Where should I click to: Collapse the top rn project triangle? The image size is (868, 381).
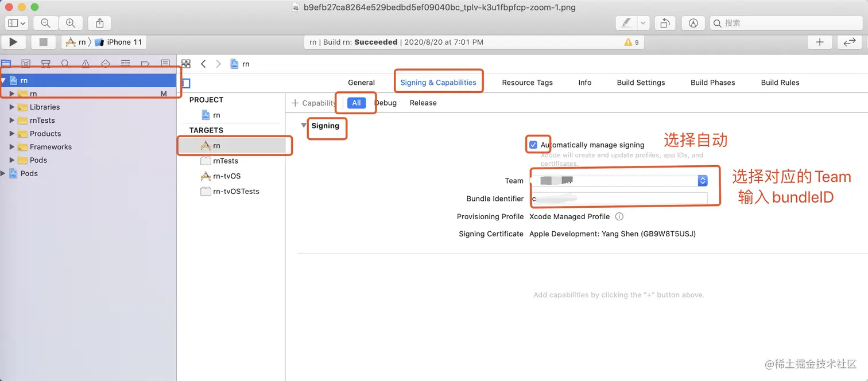click(3, 80)
